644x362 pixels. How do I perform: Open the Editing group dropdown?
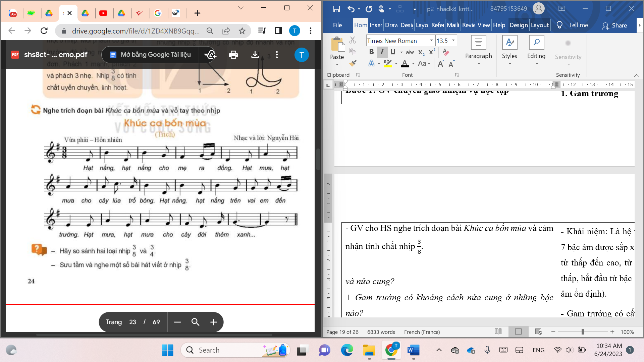click(x=536, y=51)
